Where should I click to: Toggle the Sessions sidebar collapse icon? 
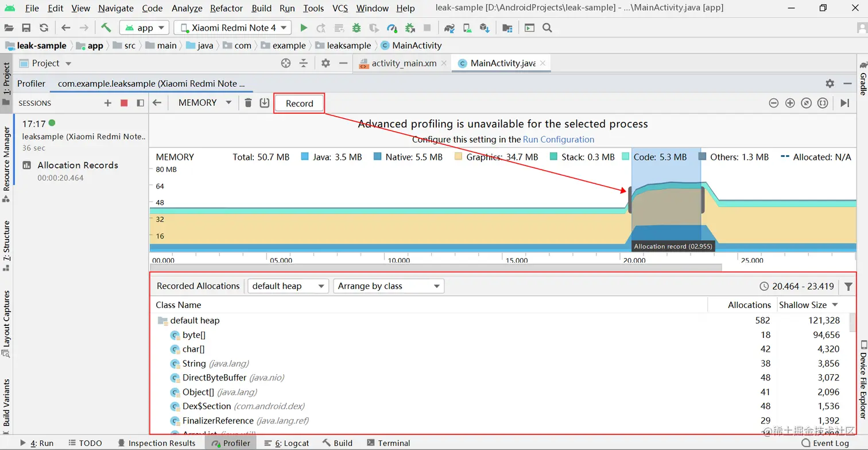point(140,103)
